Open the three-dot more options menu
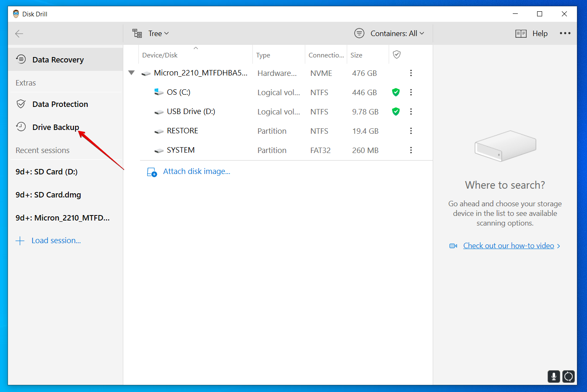This screenshot has height=392, width=587. (565, 33)
